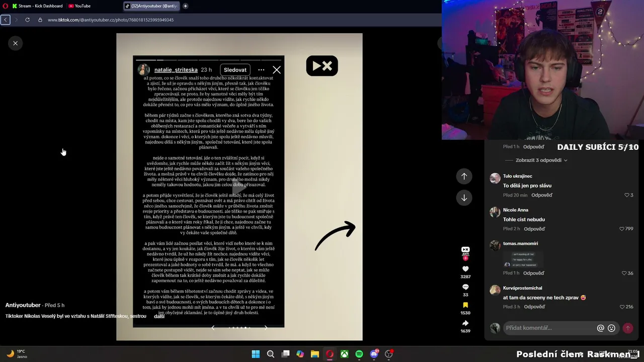Show previous photo in the slideshow
This screenshot has width=644, height=362.
(213, 328)
